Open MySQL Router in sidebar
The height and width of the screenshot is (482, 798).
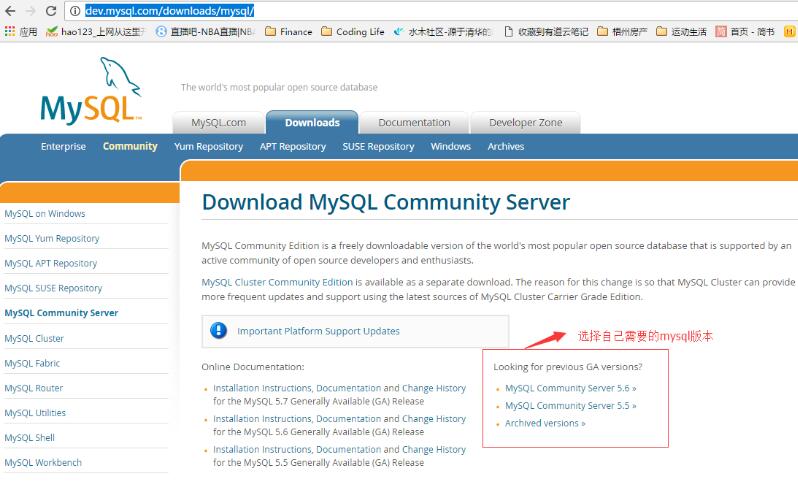coord(34,388)
